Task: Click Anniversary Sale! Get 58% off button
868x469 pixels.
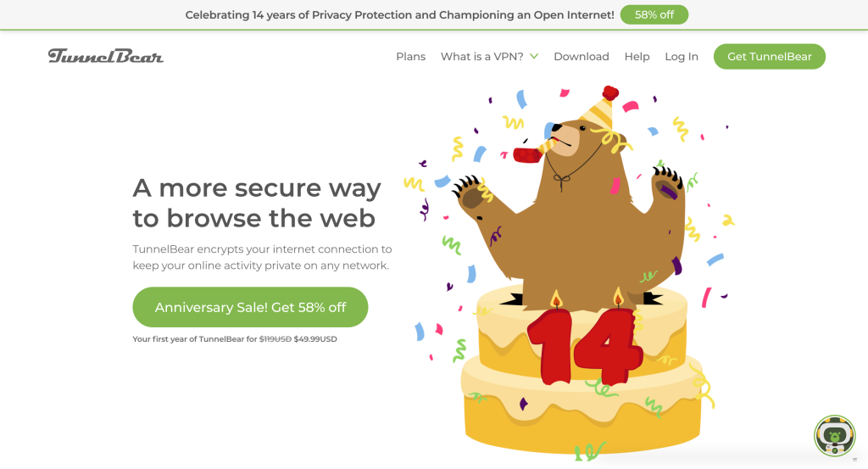Action: (250, 307)
